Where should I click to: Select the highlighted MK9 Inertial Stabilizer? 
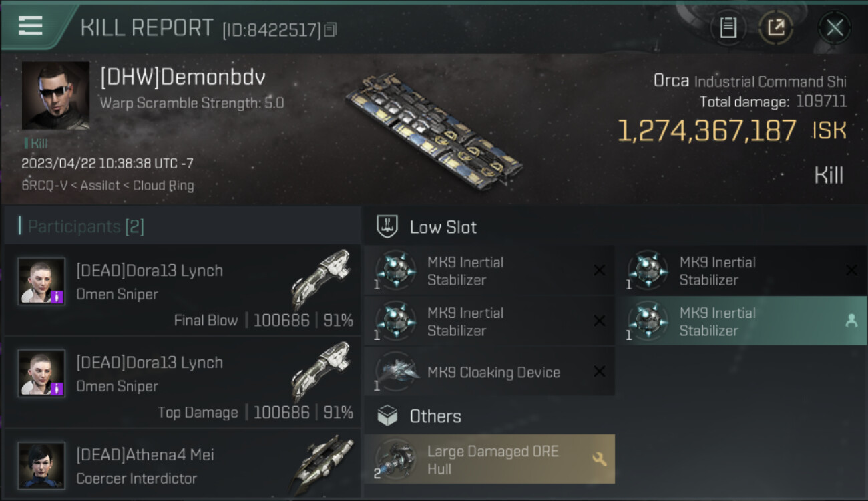pyautogui.click(x=741, y=321)
